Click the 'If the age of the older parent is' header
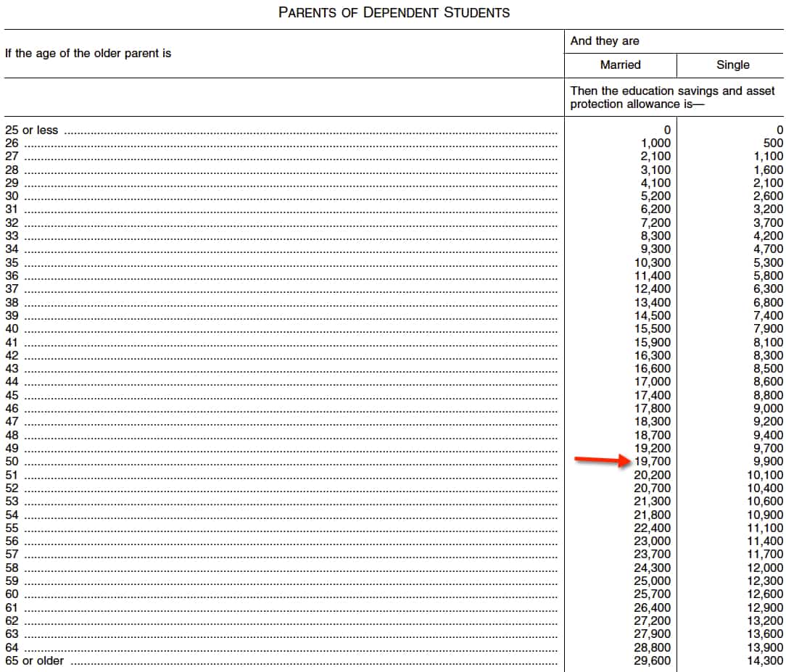This screenshot has width=786, height=672. coord(88,53)
